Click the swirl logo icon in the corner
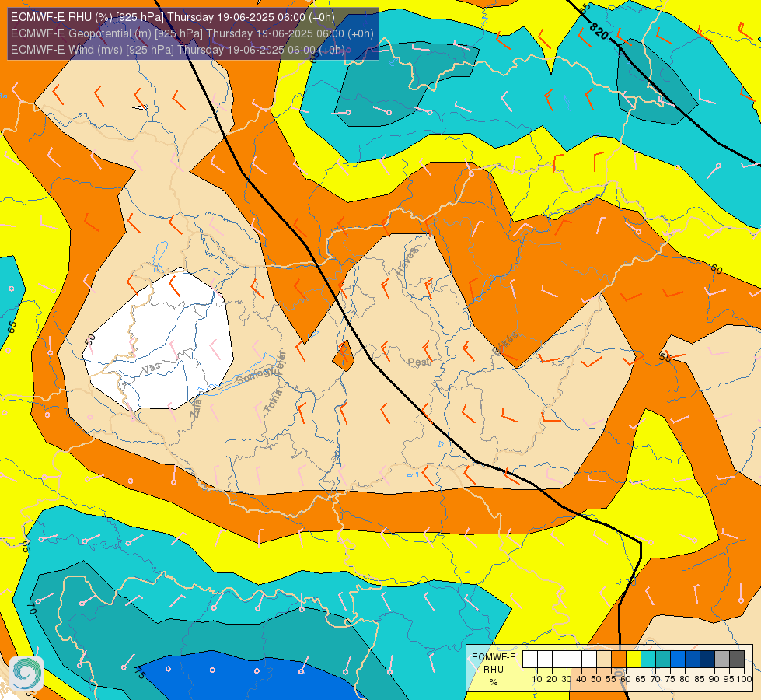 coord(26,674)
